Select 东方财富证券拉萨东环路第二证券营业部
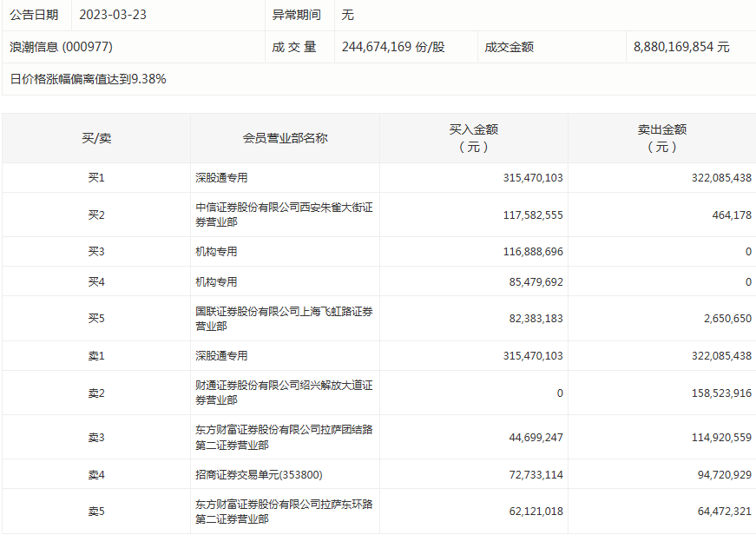 284,512
